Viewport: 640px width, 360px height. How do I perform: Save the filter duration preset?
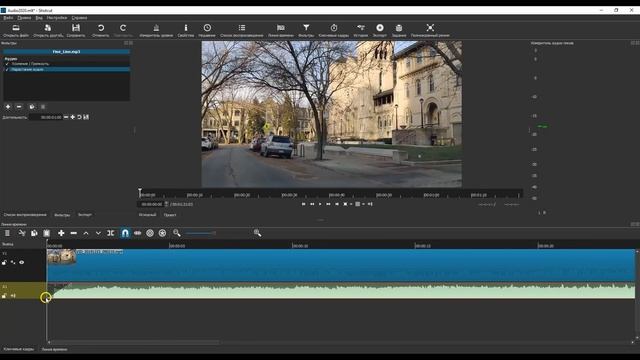[86, 117]
